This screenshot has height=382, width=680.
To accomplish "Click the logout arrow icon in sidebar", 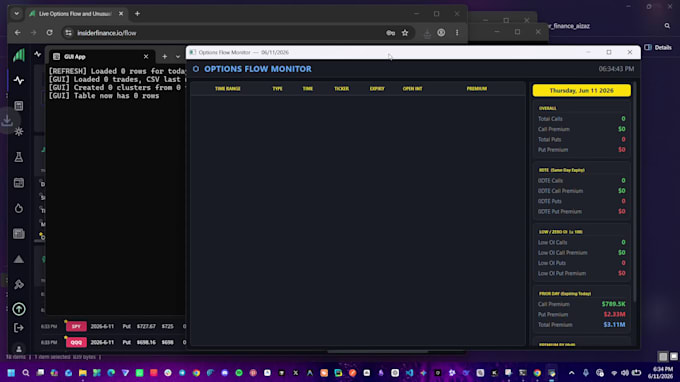I will pos(19,328).
